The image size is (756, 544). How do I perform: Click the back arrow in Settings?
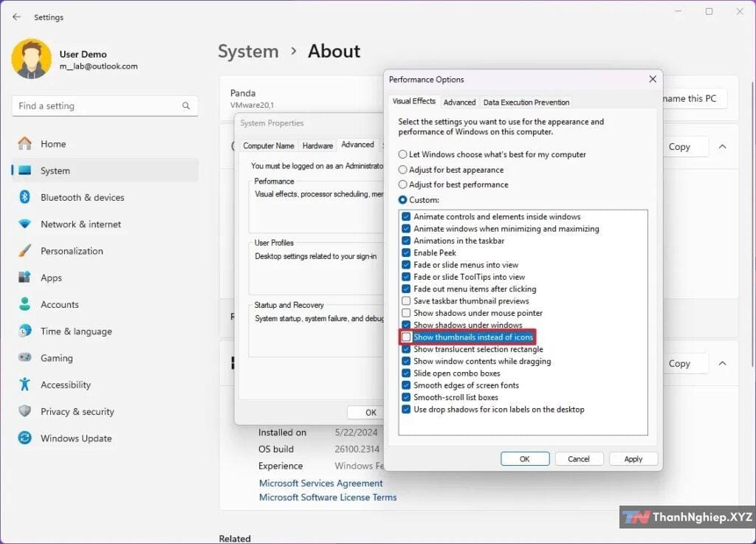click(16, 17)
